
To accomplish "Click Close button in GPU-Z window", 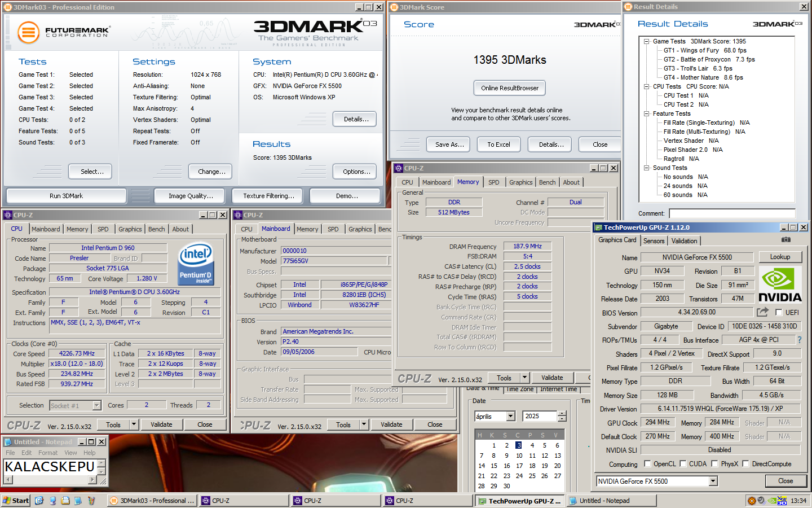I will [x=785, y=481].
